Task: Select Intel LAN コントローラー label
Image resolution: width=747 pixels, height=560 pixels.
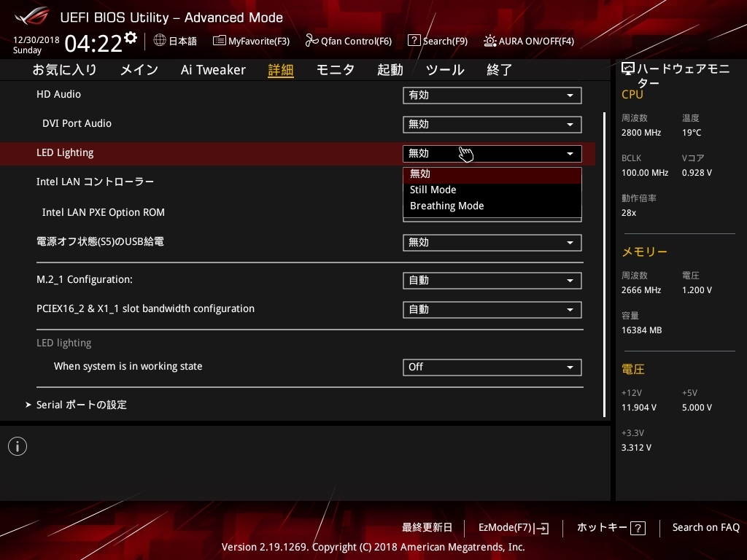Action: [x=96, y=182]
